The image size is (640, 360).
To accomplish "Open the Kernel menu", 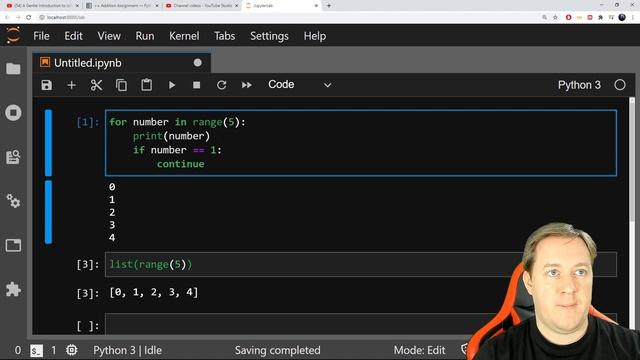I will 184,36.
